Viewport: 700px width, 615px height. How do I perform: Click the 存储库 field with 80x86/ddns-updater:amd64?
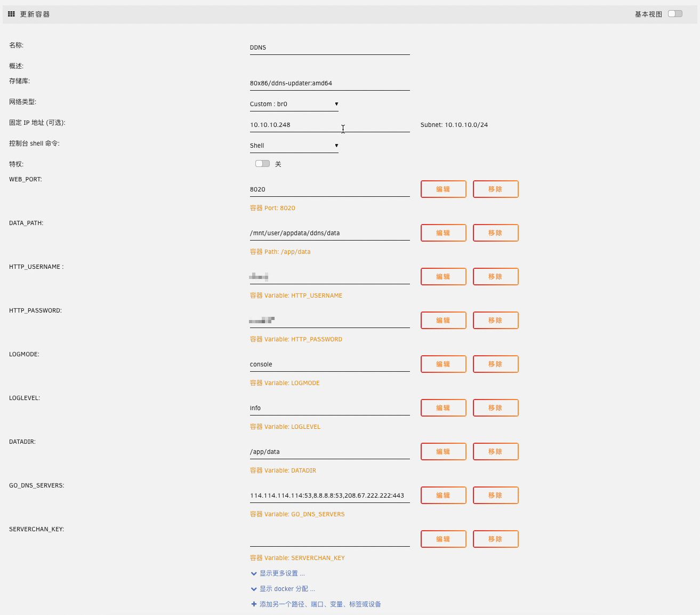click(x=330, y=83)
